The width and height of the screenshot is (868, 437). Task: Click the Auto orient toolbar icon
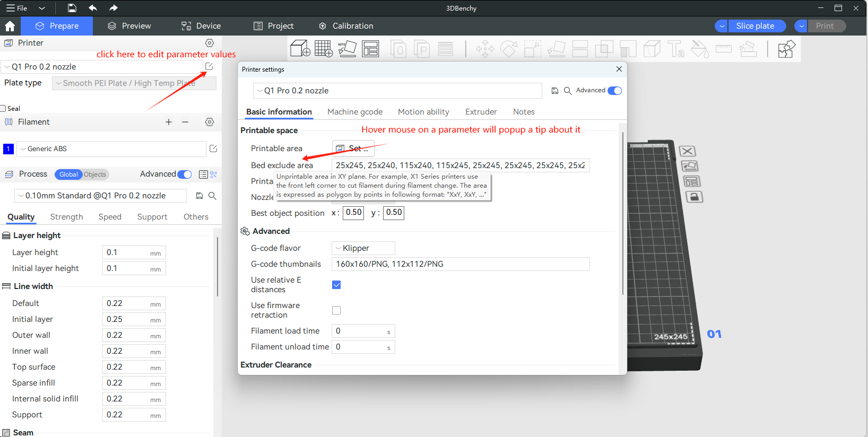[x=348, y=49]
